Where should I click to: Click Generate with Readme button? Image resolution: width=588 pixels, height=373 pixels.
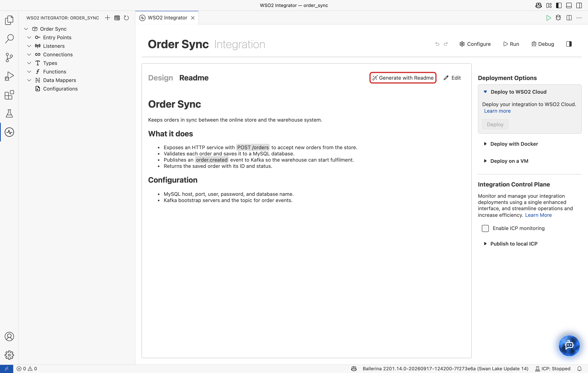click(403, 78)
